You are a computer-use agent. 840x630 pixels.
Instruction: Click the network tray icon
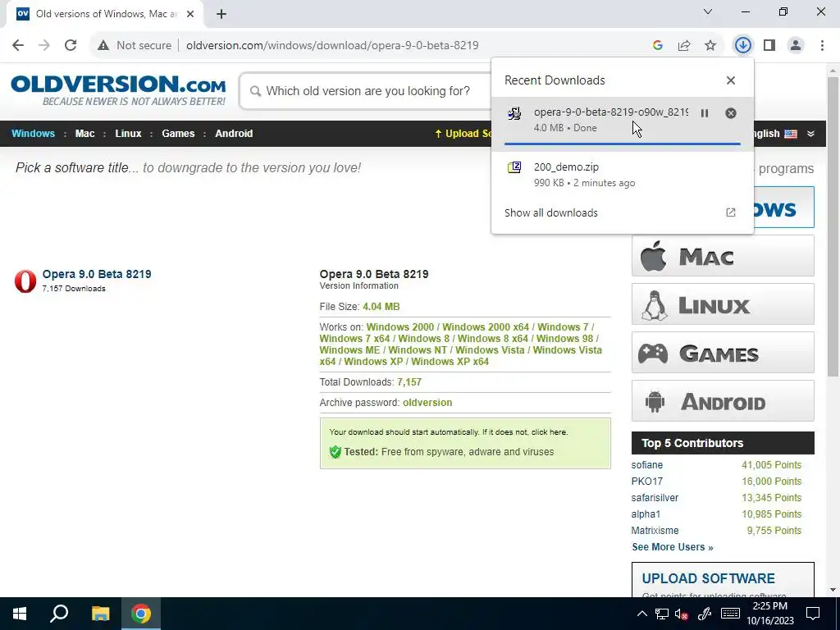coord(662,614)
